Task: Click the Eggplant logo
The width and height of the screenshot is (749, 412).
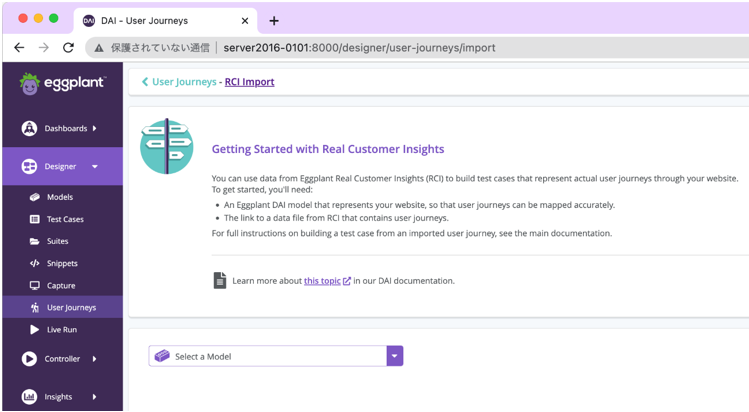Action: 63,84
